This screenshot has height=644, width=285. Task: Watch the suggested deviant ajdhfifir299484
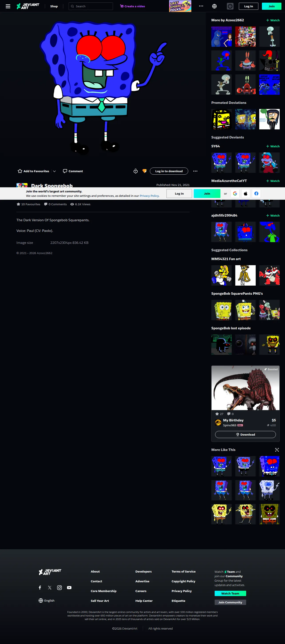(273, 215)
